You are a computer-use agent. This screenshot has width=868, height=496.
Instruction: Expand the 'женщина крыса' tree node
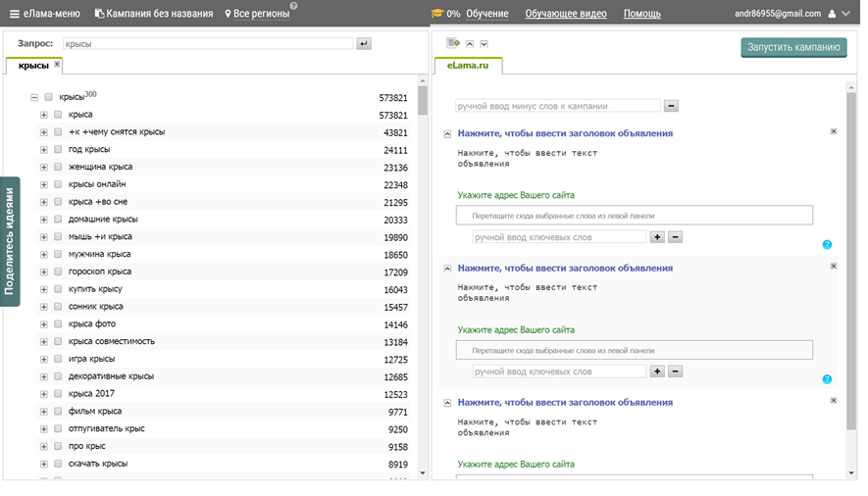(44, 168)
